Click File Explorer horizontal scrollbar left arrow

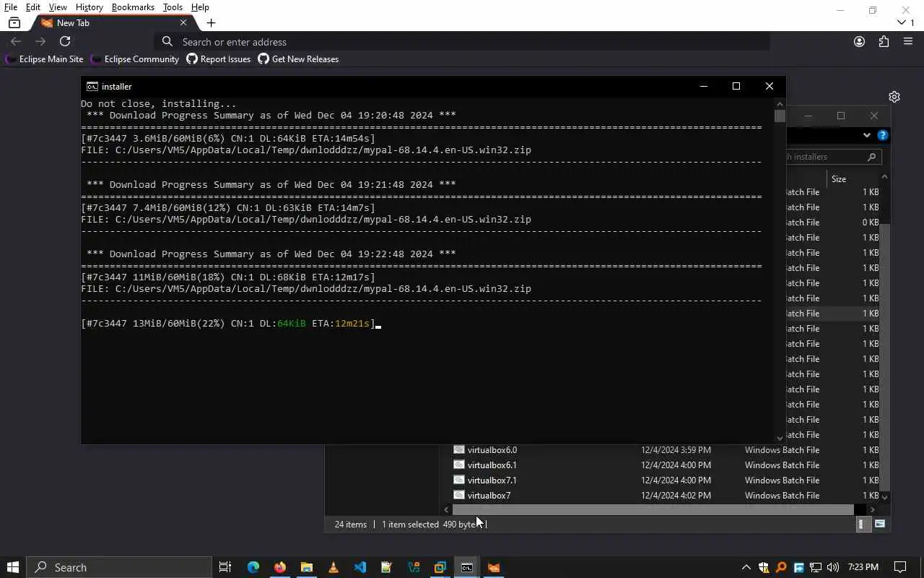tap(446, 510)
